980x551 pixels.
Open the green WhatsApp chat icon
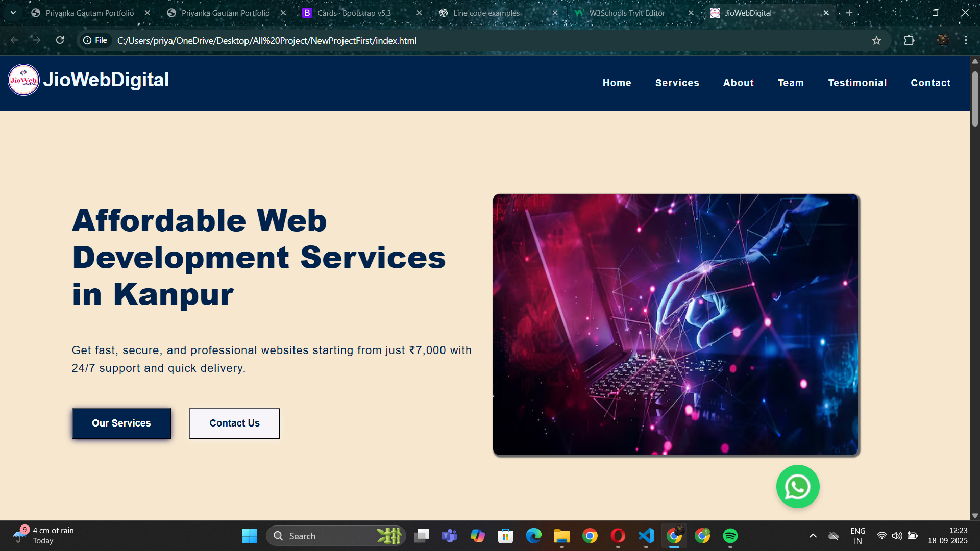[798, 486]
